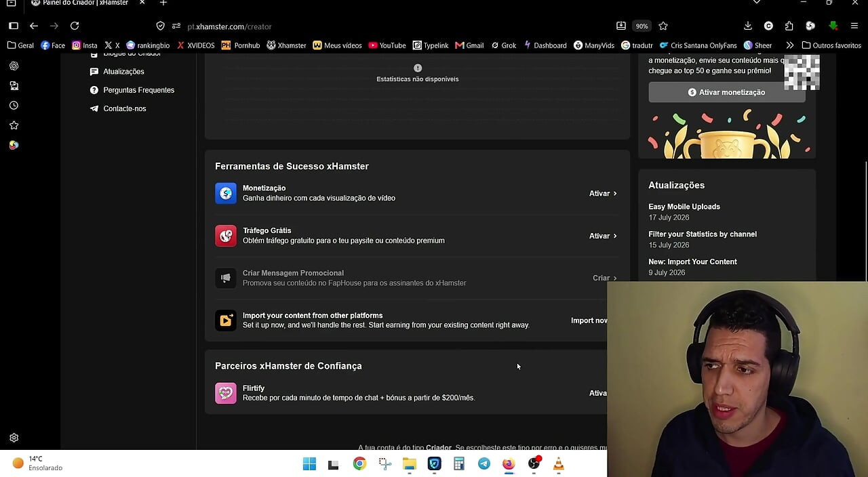Open the weather widget showing 14°C
Viewport: 868px width, 477px height.
click(x=37, y=463)
